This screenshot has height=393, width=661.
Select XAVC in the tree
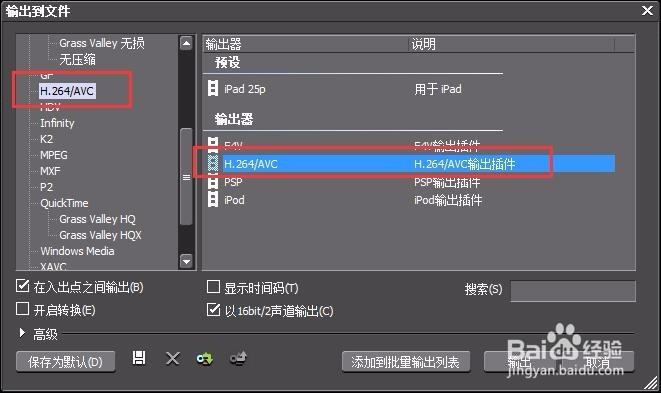tap(53, 266)
